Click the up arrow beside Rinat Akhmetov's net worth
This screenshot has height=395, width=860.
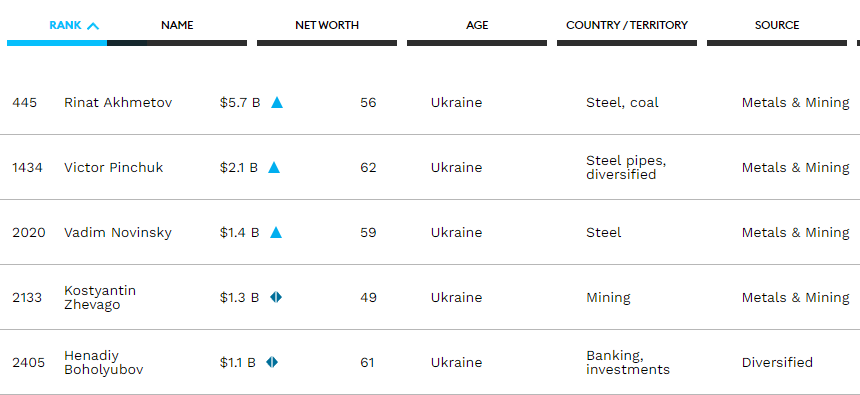tap(277, 103)
